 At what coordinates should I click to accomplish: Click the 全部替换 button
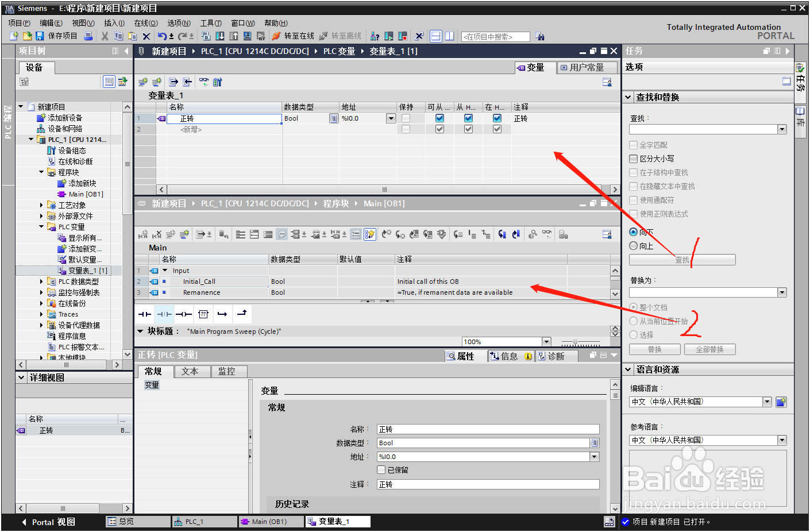click(709, 349)
